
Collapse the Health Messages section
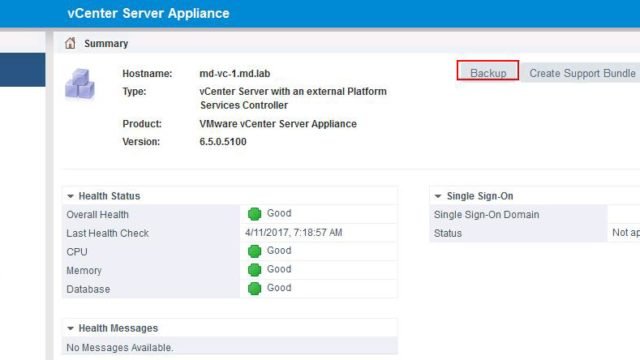(70, 329)
